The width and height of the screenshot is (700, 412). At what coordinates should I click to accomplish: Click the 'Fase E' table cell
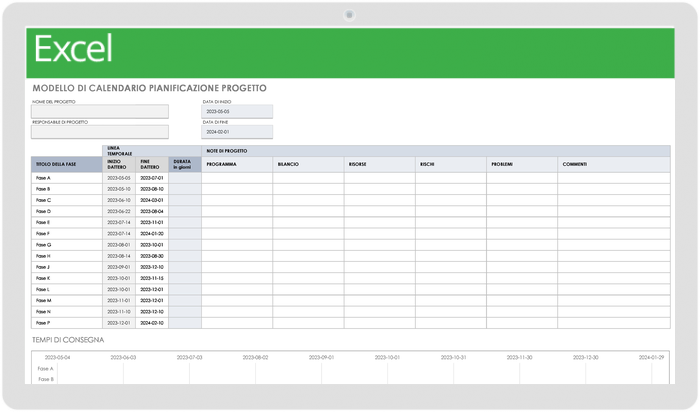pyautogui.click(x=67, y=223)
